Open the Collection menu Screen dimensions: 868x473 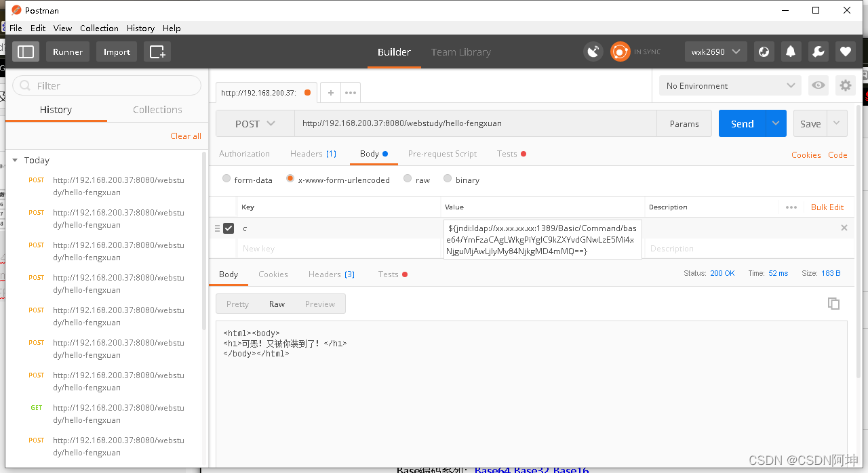click(x=99, y=28)
